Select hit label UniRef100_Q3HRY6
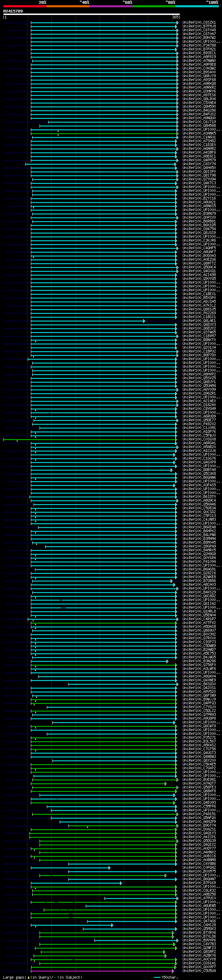Screen dimensions: 222x980 pos(199,91)
